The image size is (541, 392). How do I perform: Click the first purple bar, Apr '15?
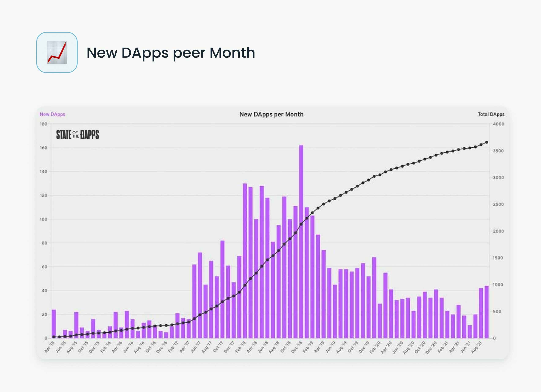54,324
